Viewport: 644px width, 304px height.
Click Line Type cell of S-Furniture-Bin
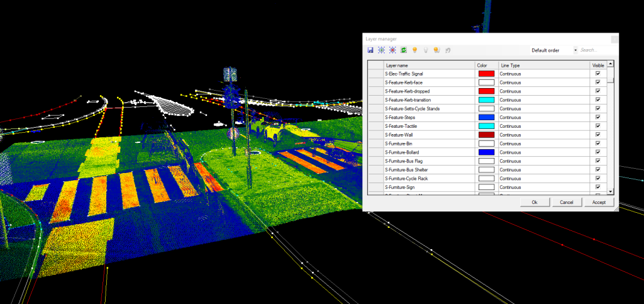[x=543, y=144]
